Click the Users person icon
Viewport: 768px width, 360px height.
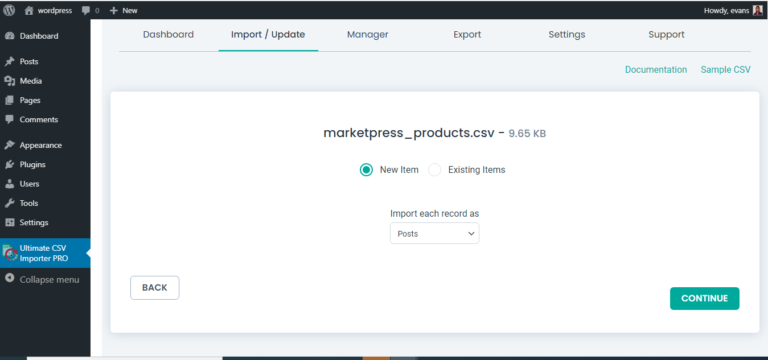pyautogui.click(x=9, y=184)
